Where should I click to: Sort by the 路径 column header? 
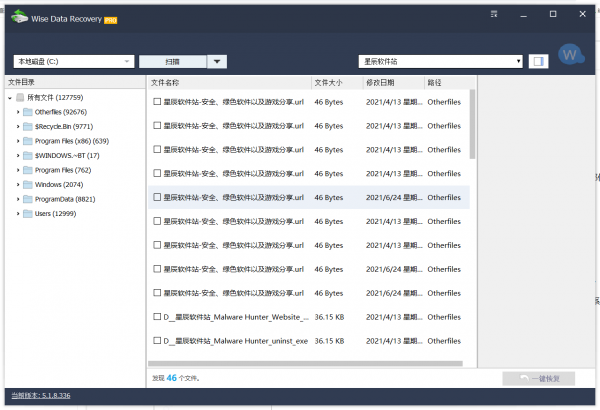click(450, 83)
